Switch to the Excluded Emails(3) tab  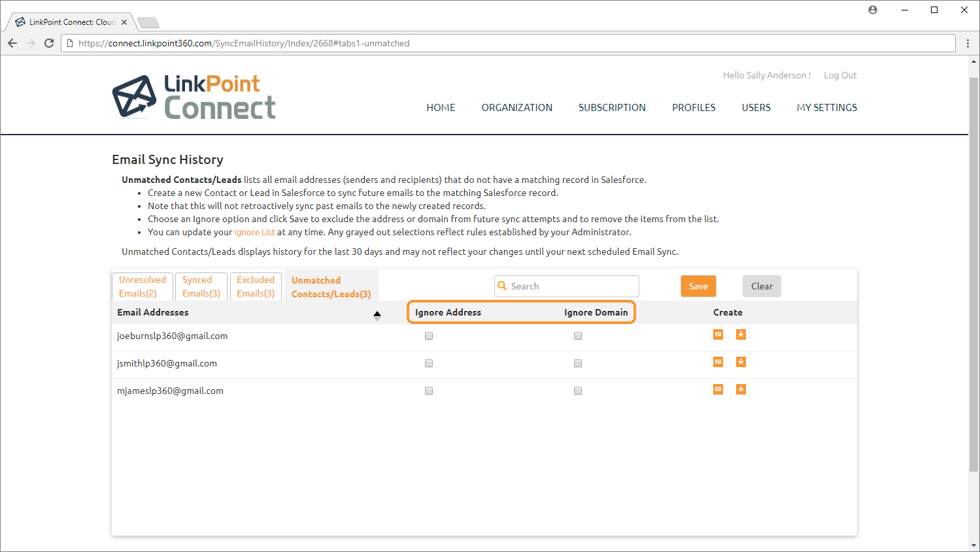point(256,287)
